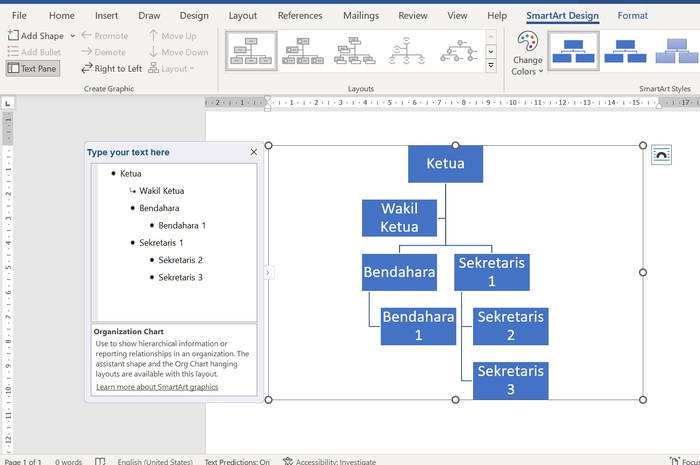The height and width of the screenshot is (465, 700).
Task: Select the SmartArt Design tab
Action: tap(562, 16)
